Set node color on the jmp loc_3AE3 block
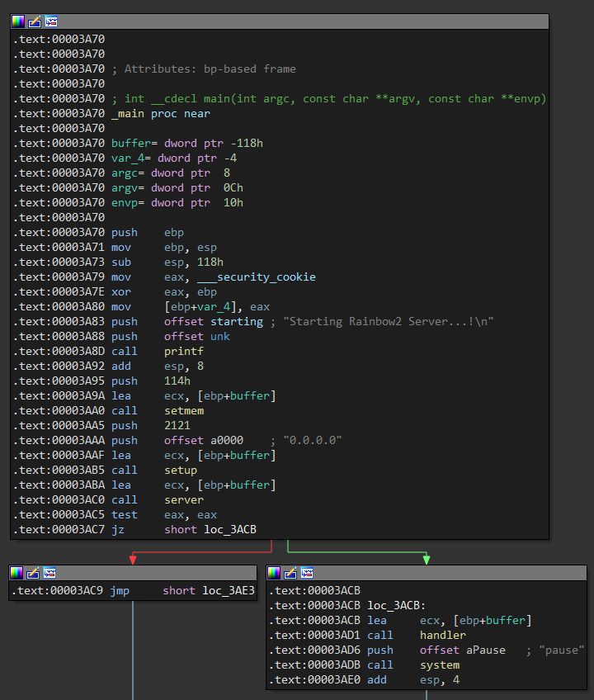The width and height of the screenshot is (594, 700). tap(16, 573)
